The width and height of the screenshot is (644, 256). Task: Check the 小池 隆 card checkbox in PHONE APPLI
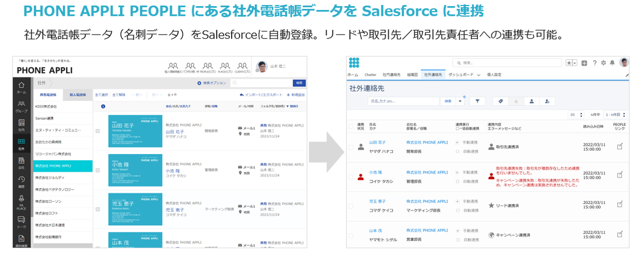tap(98, 170)
